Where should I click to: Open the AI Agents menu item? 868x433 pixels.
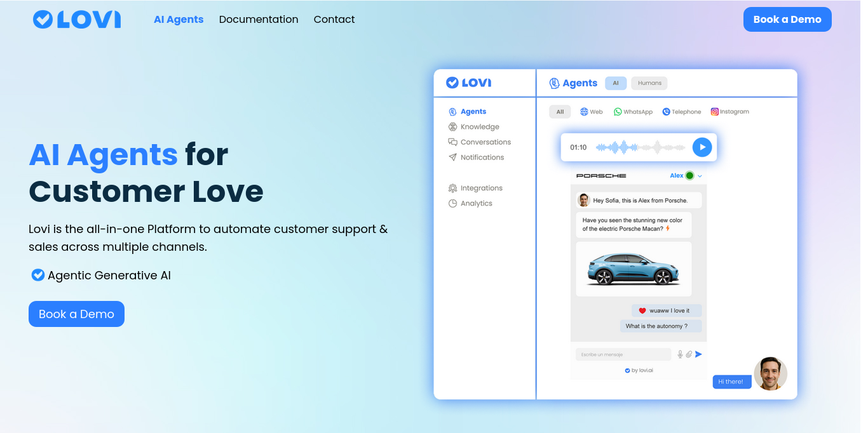tap(179, 19)
